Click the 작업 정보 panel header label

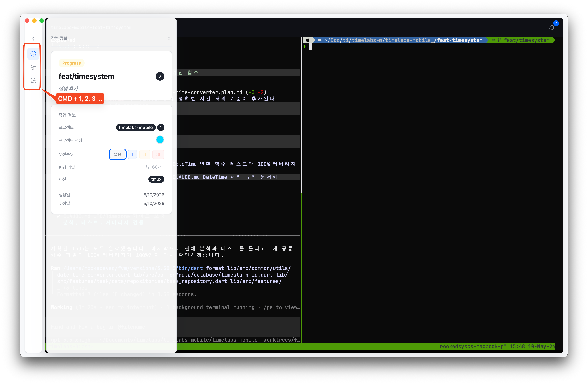click(59, 38)
